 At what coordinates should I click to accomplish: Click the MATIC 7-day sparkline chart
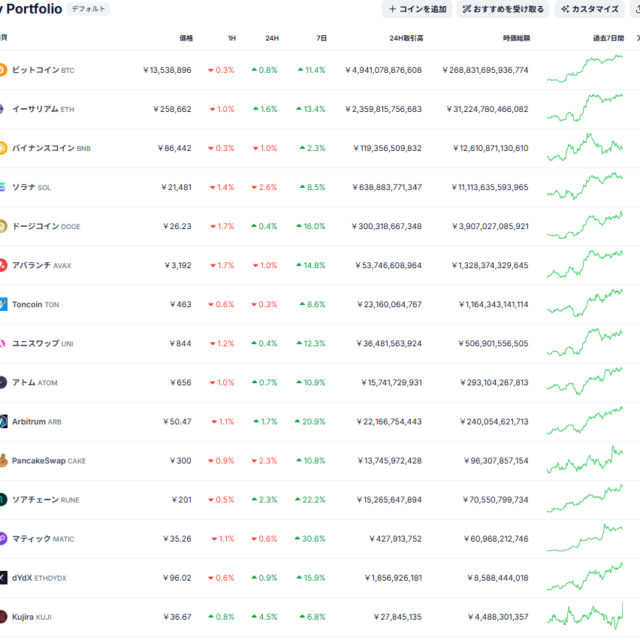[585, 538]
